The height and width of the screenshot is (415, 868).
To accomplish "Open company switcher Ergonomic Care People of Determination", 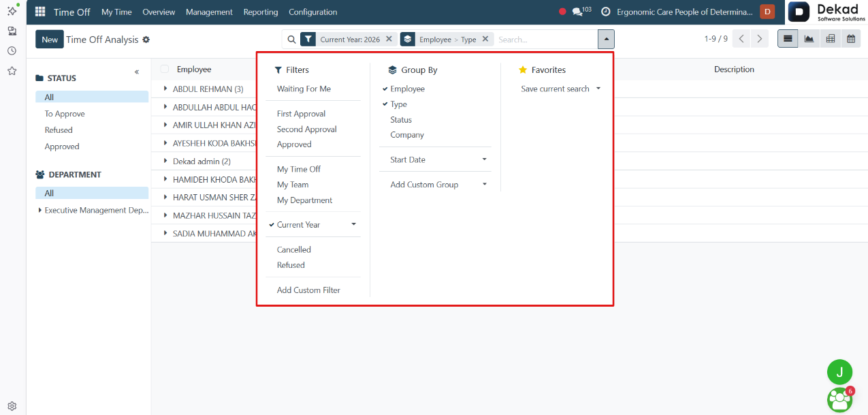I will [x=685, y=12].
